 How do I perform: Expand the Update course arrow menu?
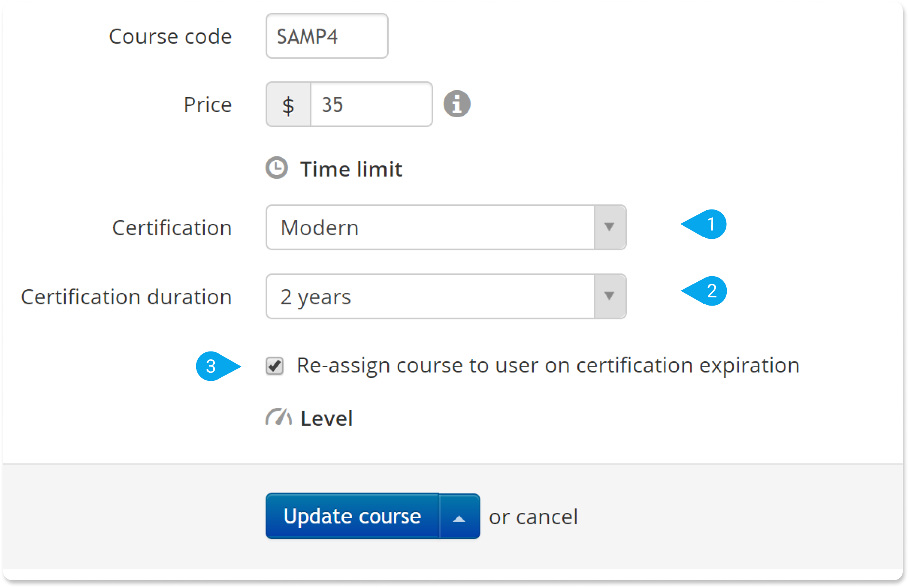[x=460, y=516]
